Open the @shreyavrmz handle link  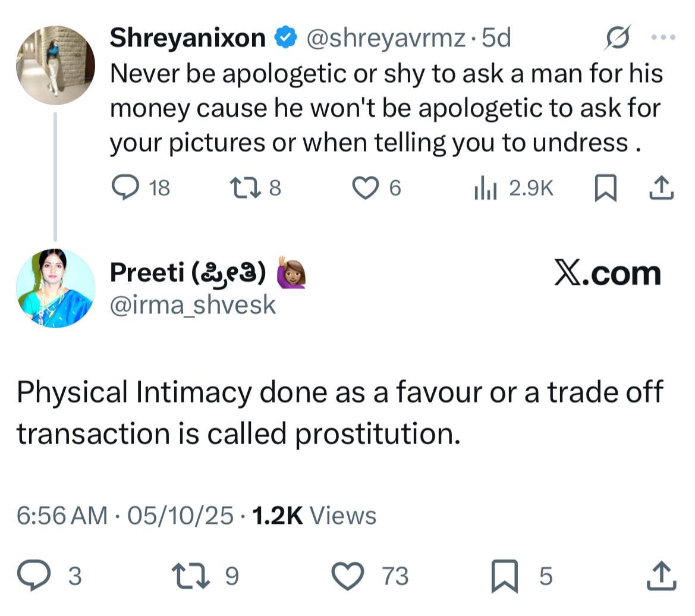click(385, 39)
